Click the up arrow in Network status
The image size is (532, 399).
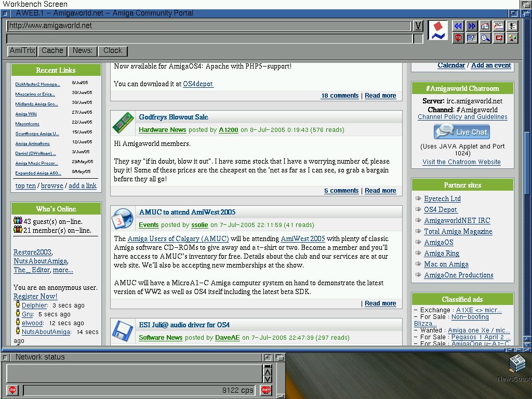(268, 371)
